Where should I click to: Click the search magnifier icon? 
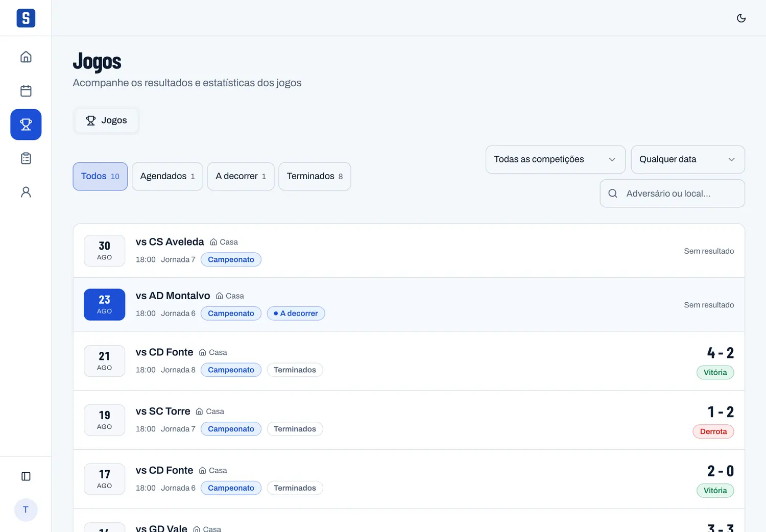pyautogui.click(x=613, y=194)
